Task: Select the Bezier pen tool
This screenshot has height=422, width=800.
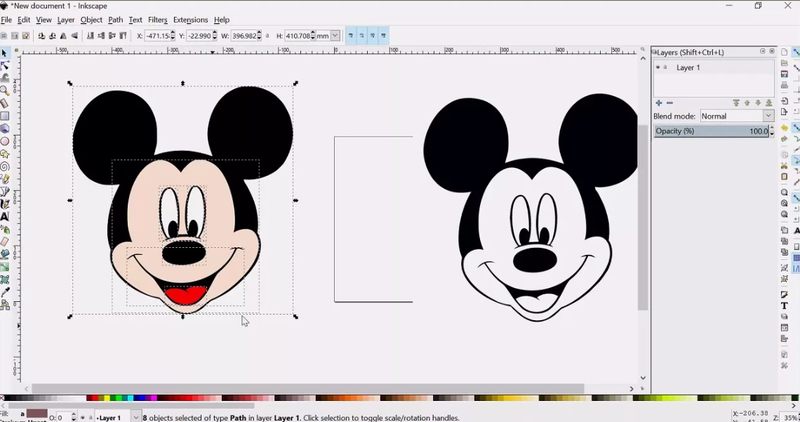Action: tap(5, 191)
